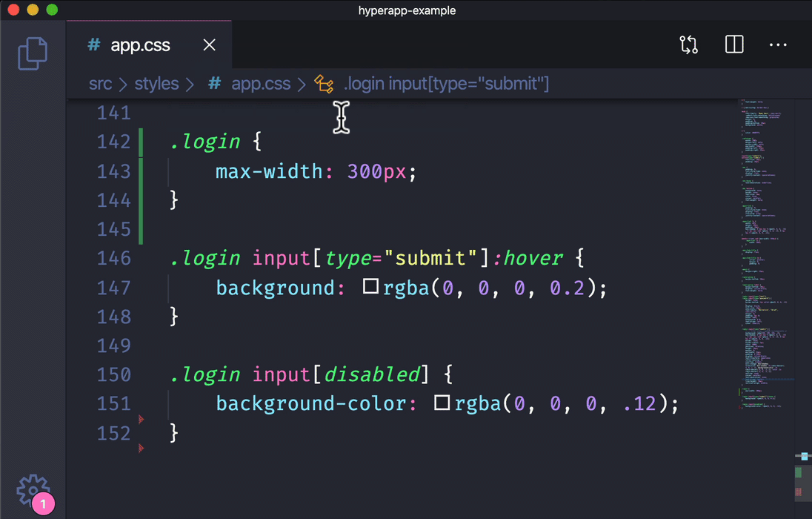Click the src breadcrumb
This screenshot has width=812, height=519.
pyautogui.click(x=100, y=84)
